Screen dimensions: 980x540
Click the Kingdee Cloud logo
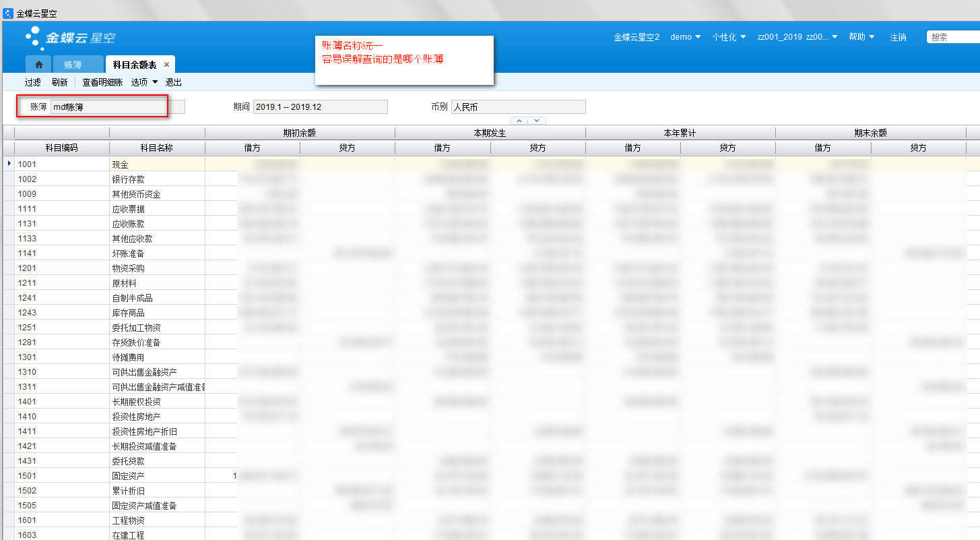pyautogui.click(x=70, y=38)
